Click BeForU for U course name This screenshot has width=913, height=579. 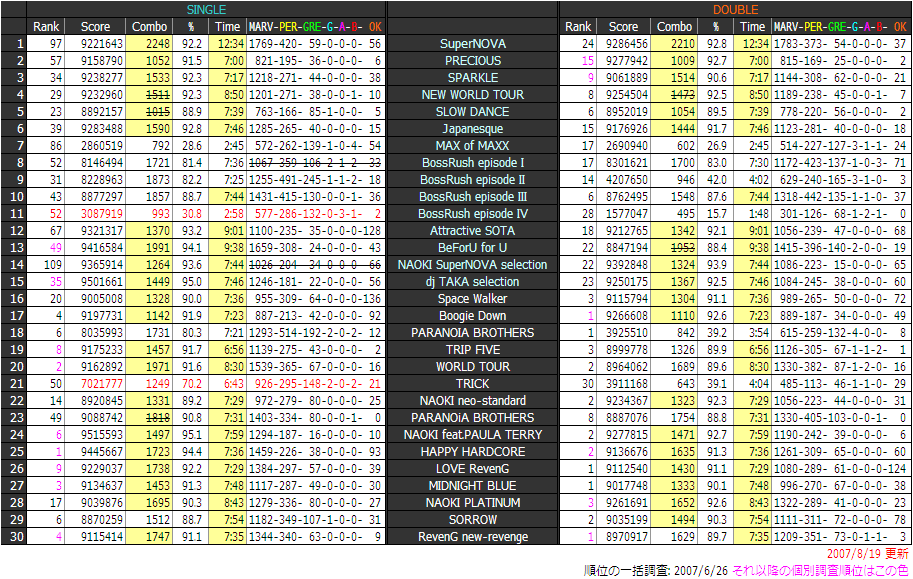(472, 248)
